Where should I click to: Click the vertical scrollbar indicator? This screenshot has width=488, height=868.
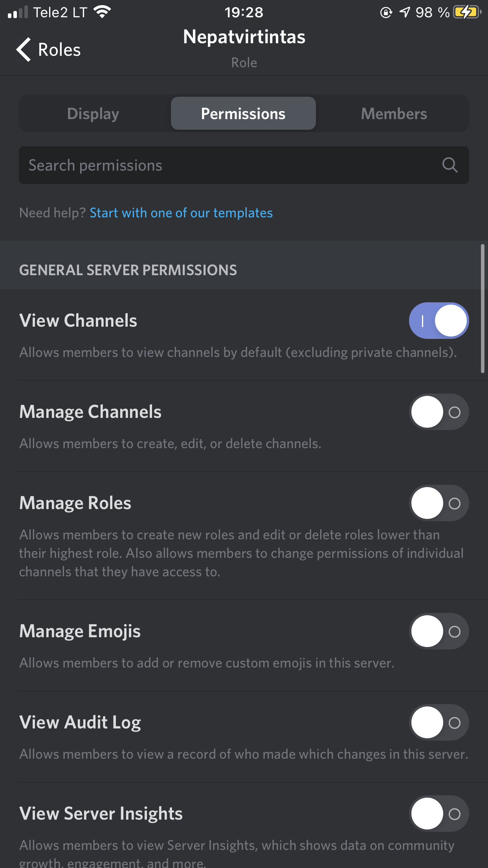(x=482, y=308)
